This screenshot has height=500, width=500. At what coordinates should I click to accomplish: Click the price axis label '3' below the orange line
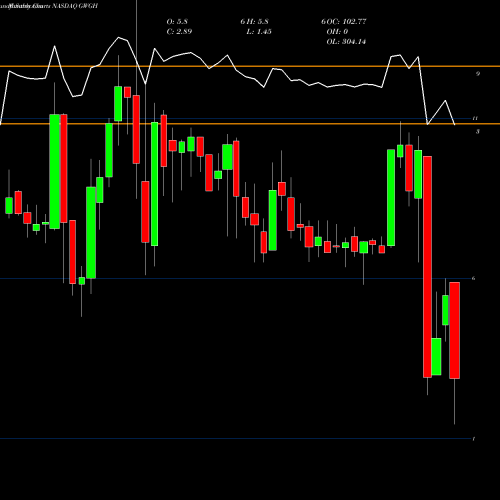click(478, 132)
